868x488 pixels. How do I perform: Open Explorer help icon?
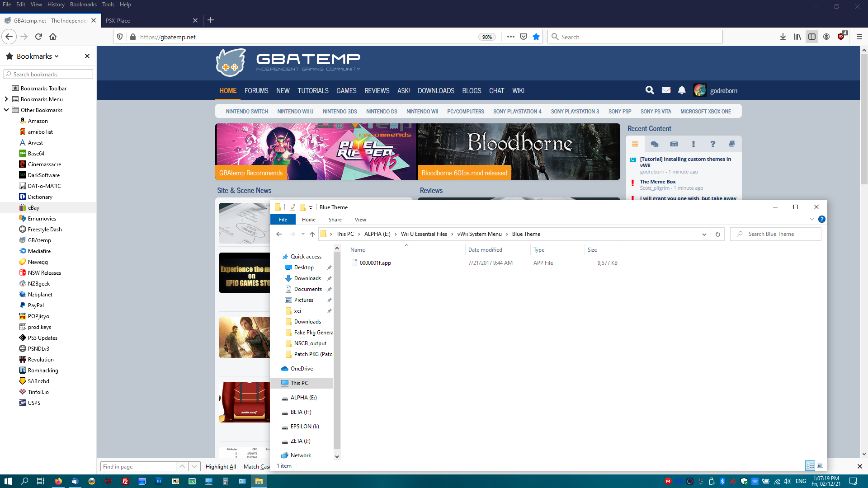pyautogui.click(x=822, y=219)
